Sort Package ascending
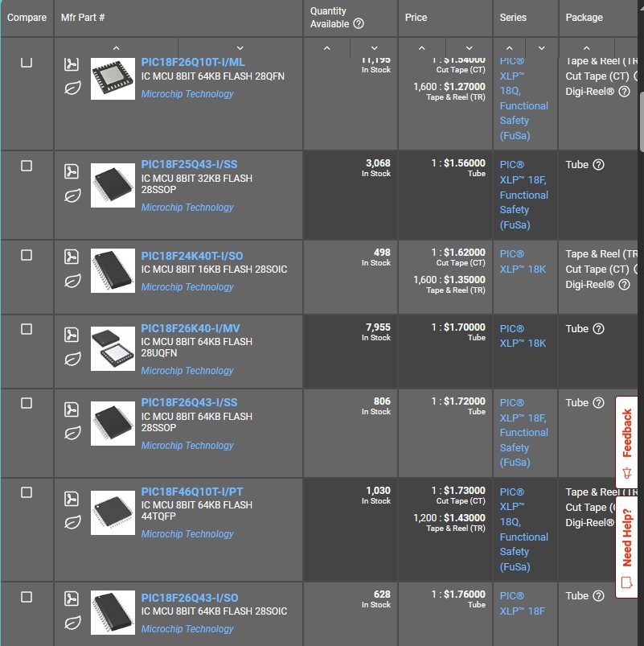Viewport: 644px width, 646px height. [586, 48]
